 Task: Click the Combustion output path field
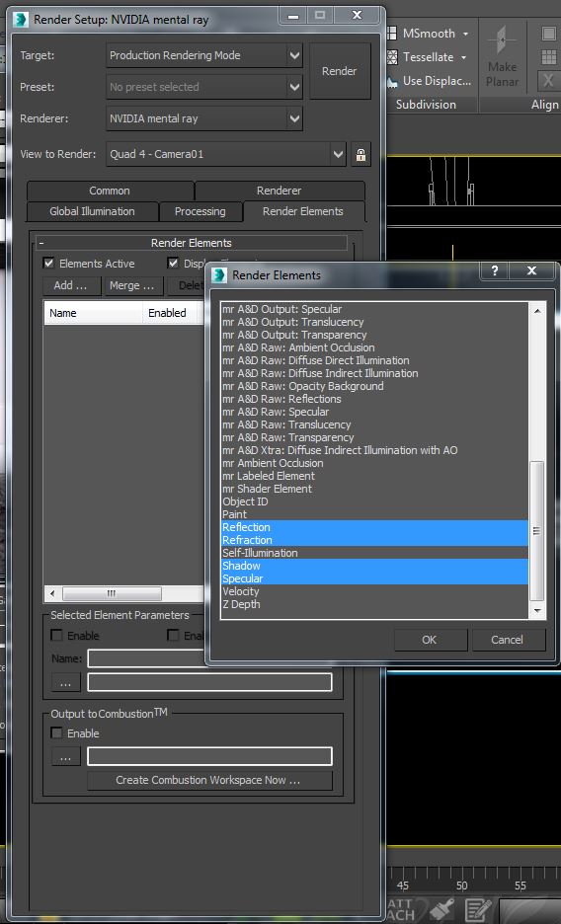point(209,756)
